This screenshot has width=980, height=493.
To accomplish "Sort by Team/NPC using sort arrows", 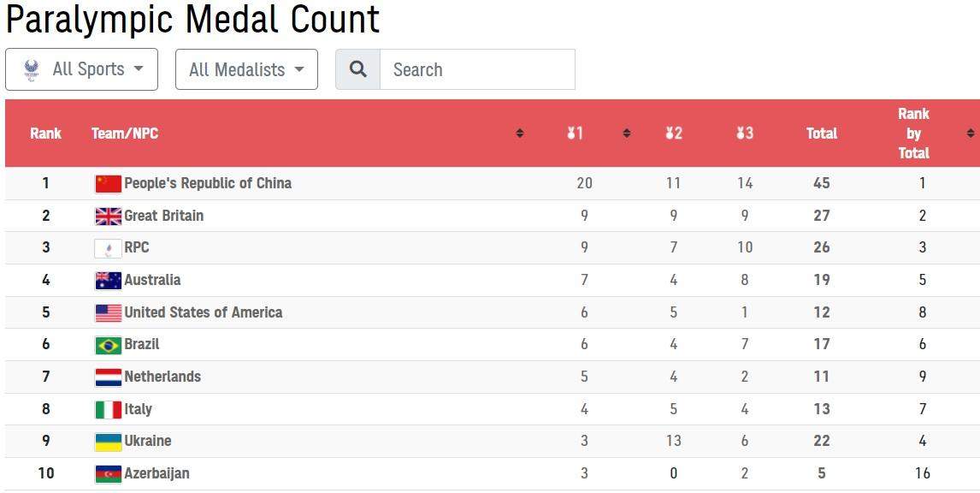I will click(519, 134).
